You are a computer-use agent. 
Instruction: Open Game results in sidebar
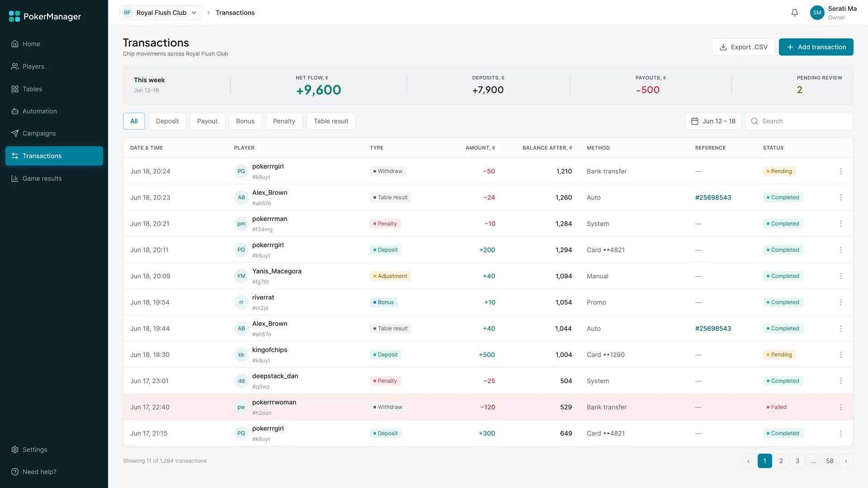(54, 178)
